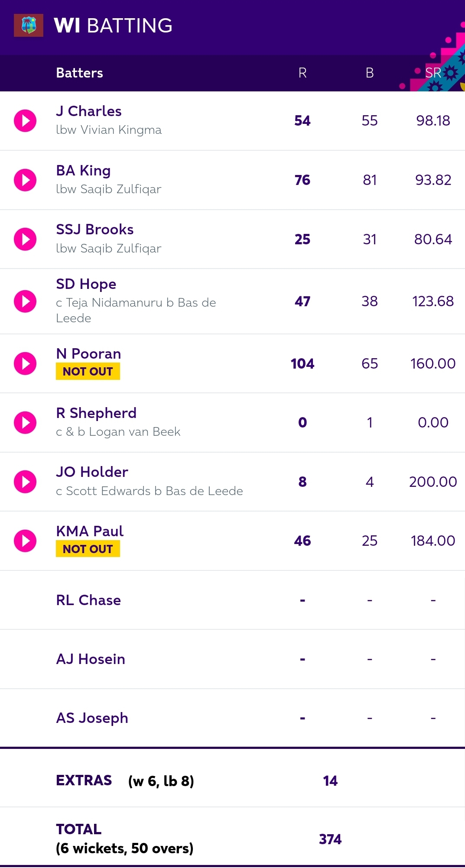Open N Pooran player name
The image size is (465, 868).
tap(88, 353)
